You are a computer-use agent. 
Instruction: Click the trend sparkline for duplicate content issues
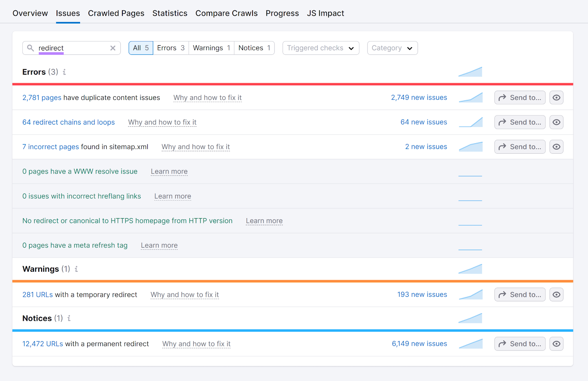(470, 97)
